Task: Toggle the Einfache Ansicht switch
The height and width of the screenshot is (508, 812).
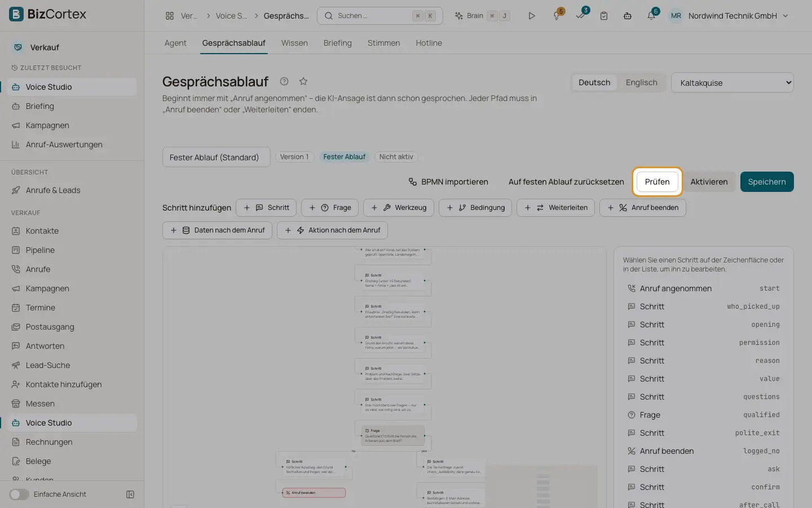Action: tap(19, 494)
